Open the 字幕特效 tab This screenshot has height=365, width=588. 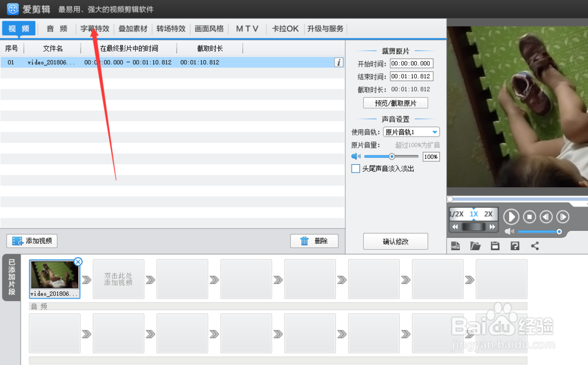coord(95,28)
